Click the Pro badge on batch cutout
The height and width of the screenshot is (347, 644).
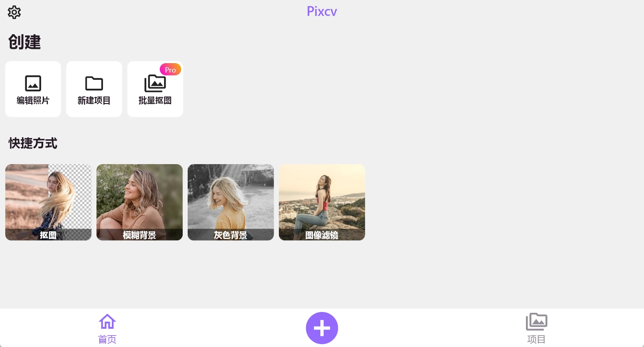[x=170, y=70]
